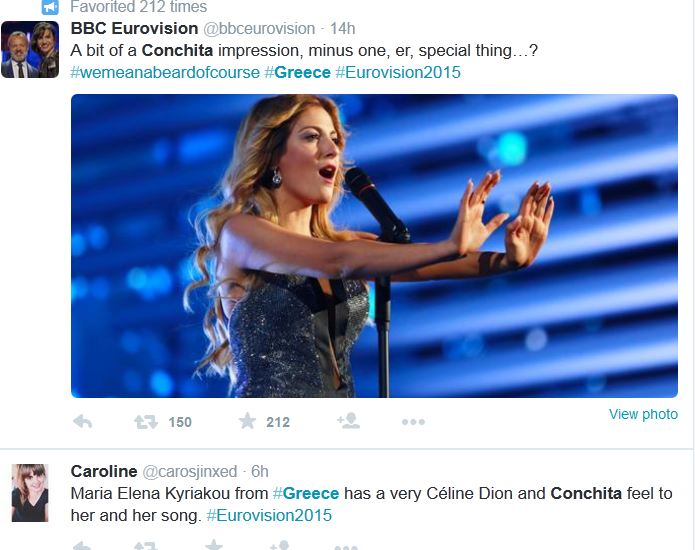This screenshot has height=550, width=695.
Task: Open Caroline's profile picture
Action: click(x=30, y=492)
